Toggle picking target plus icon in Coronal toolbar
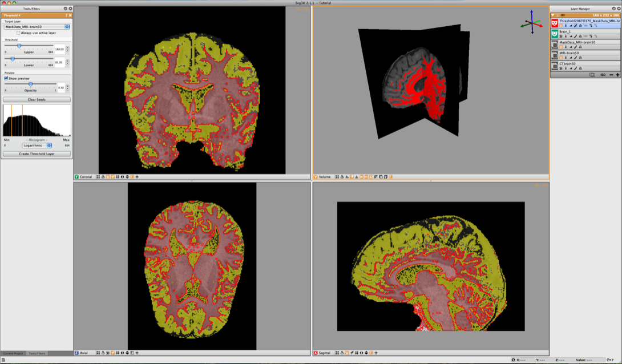The image size is (622, 364). pyautogui.click(x=137, y=177)
